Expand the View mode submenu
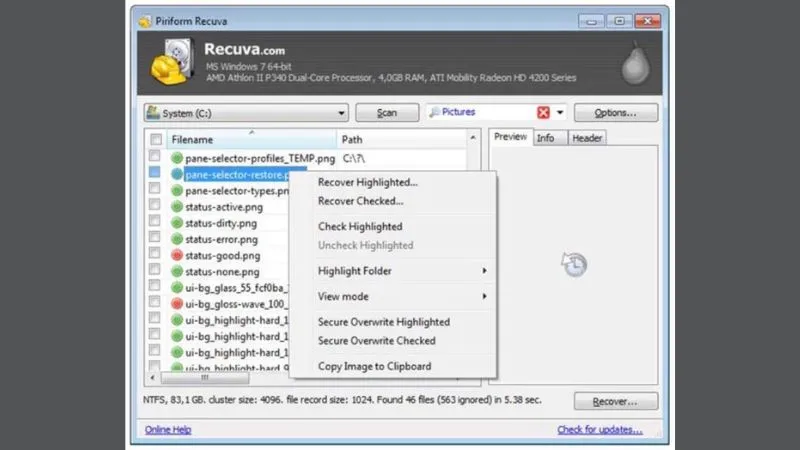The height and width of the screenshot is (450, 800). 402,296
